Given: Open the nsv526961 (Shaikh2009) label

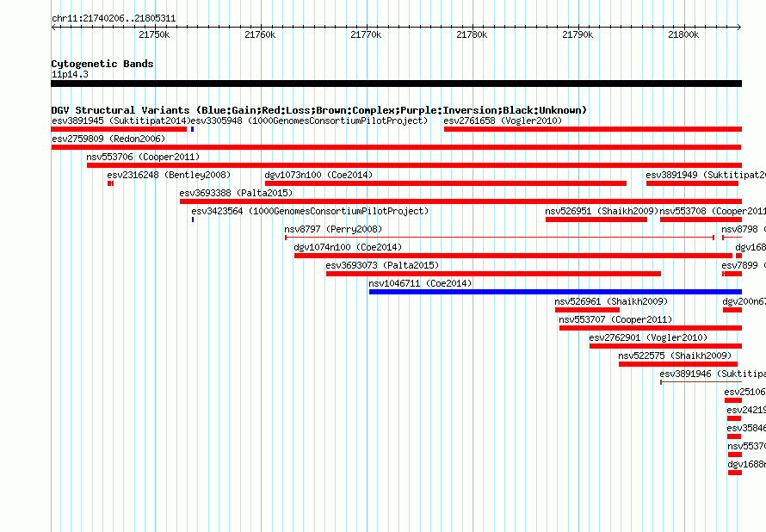Looking at the screenshot, I should tap(611, 301).
